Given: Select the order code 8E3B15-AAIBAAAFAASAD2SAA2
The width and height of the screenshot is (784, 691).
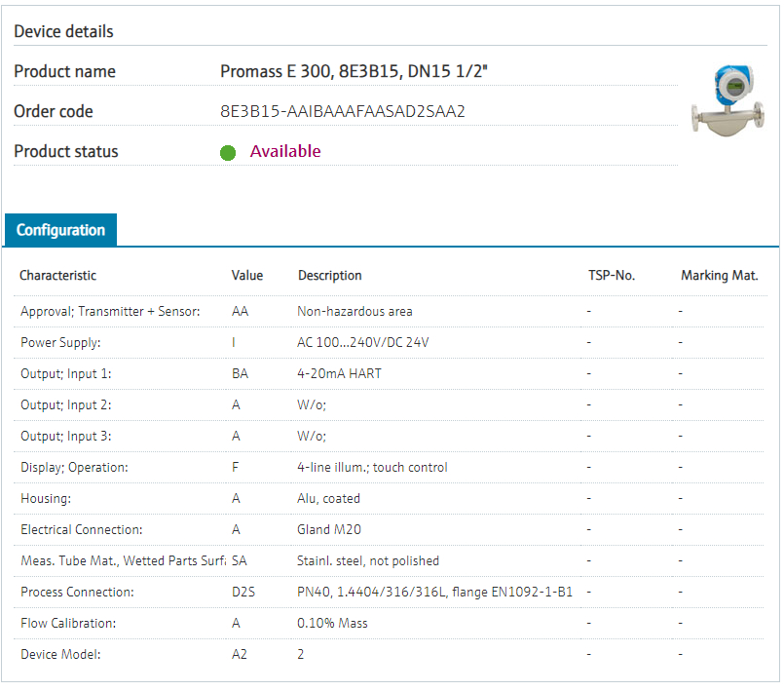Looking at the screenshot, I should pyautogui.click(x=343, y=111).
